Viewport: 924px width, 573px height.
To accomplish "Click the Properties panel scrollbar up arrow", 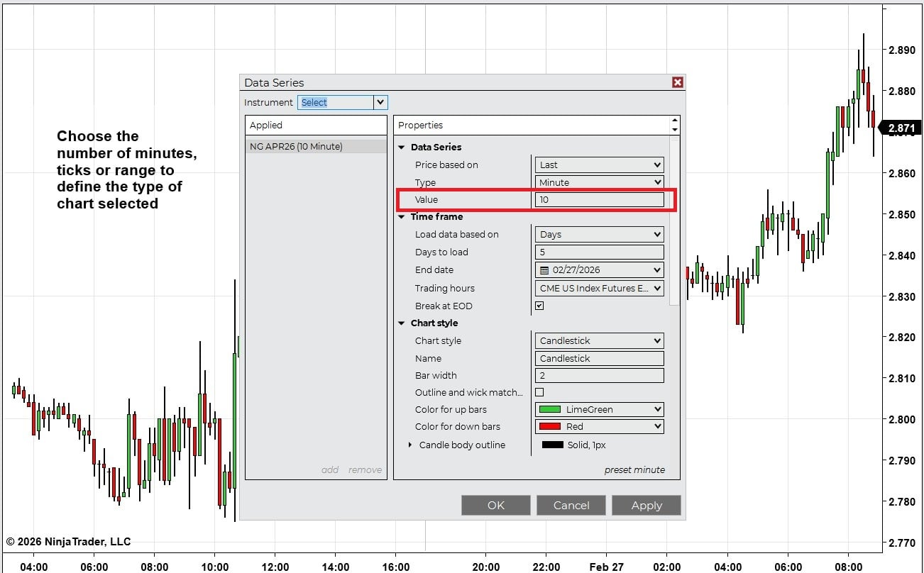I will pyautogui.click(x=674, y=118).
